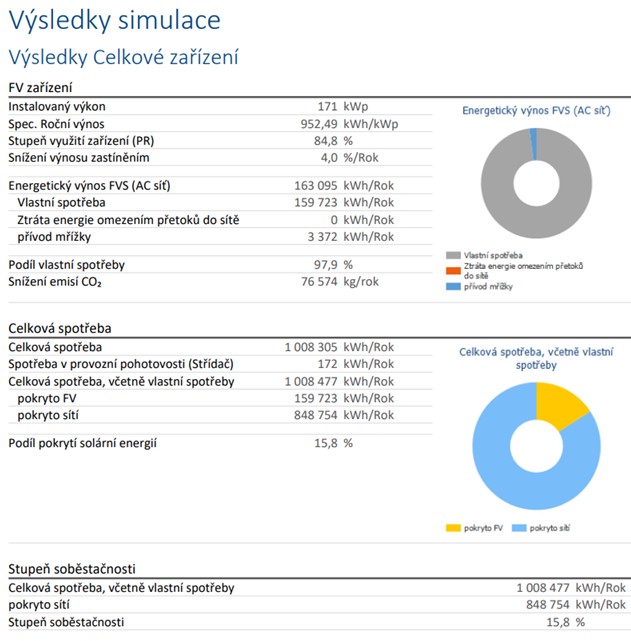631x641 pixels.
Task: Select 'Snížení výnosu zastíněním' label
Action: coord(79,158)
